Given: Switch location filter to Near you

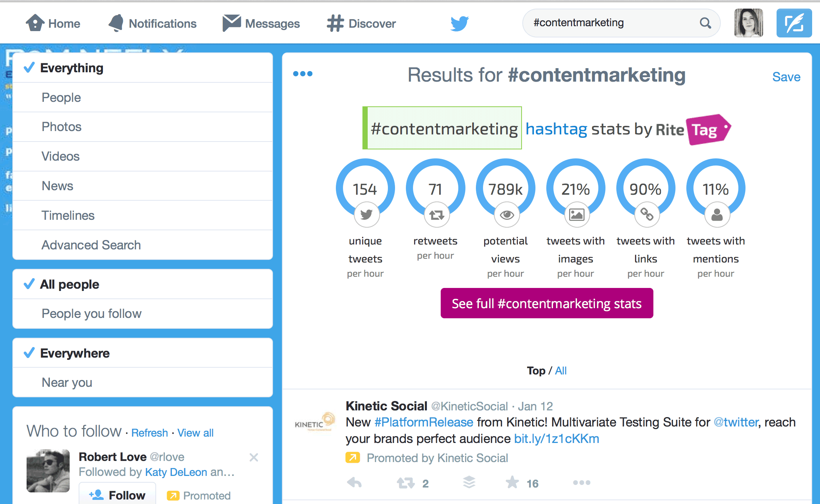Looking at the screenshot, I should click(x=67, y=383).
